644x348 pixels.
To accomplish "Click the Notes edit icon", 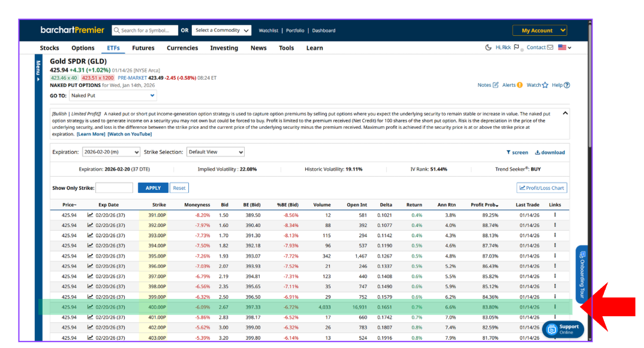I will [495, 85].
